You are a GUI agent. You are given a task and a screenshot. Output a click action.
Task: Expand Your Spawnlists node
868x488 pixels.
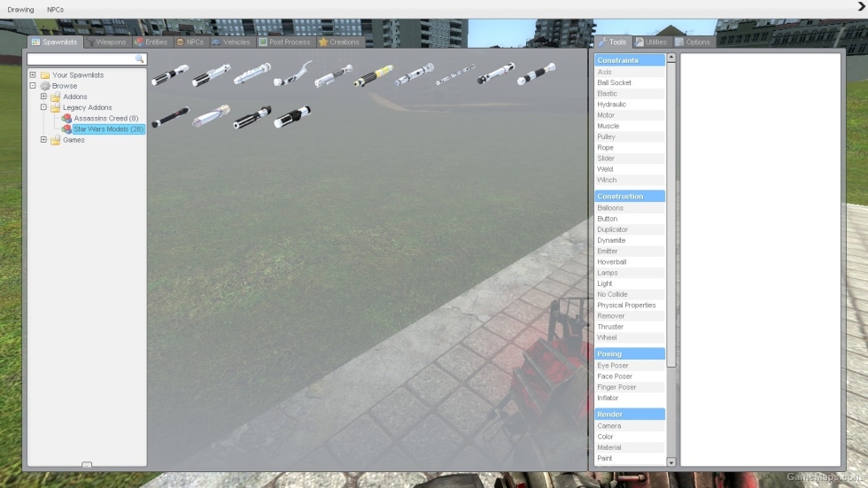click(x=33, y=74)
